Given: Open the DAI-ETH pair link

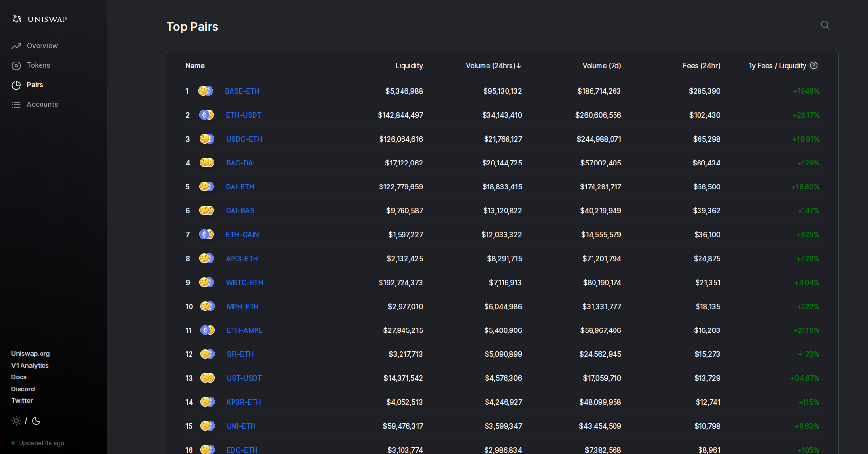Looking at the screenshot, I should coord(240,187).
